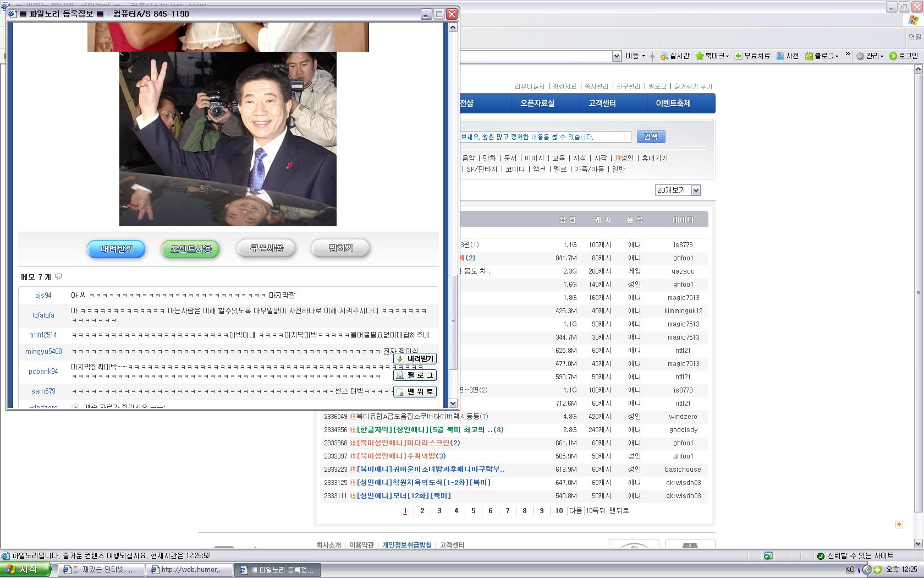Click the 사전 dictionary toolbar icon
This screenshot has width=924, height=578.
pos(780,56)
